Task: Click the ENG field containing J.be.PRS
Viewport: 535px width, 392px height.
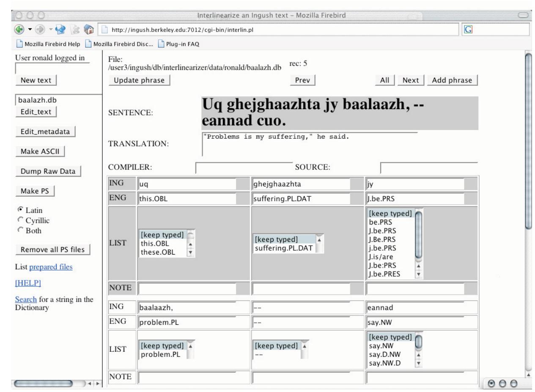Action: [415, 199]
